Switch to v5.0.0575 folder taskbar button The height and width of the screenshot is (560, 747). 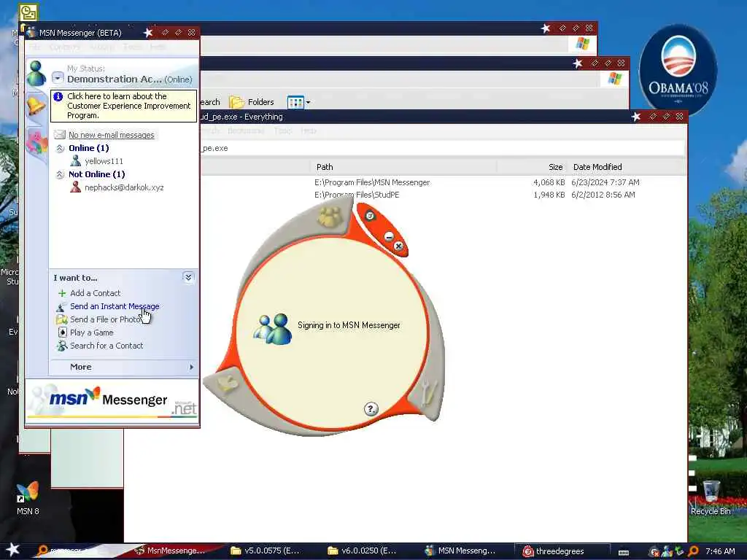[266, 551]
